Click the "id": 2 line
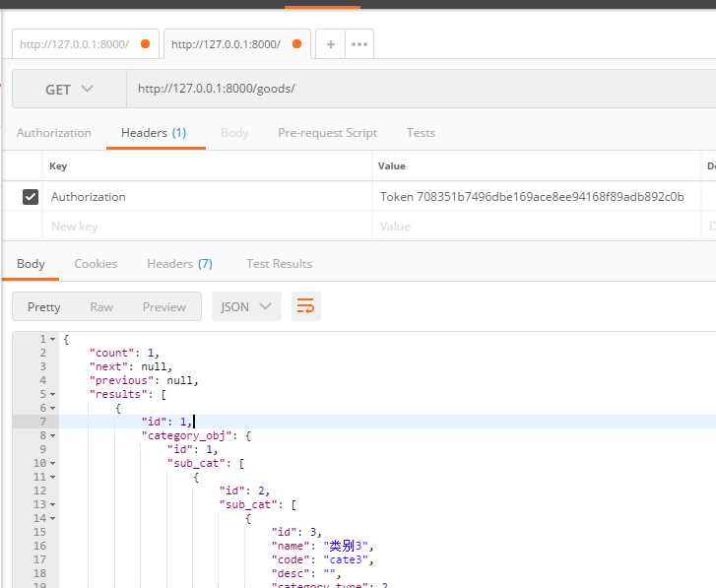This screenshot has width=716, height=588. pyautogui.click(x=244, y=490)
